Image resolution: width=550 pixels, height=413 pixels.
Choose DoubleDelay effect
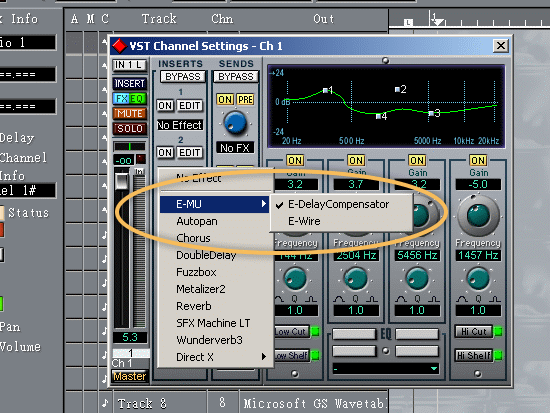point(216,255)
